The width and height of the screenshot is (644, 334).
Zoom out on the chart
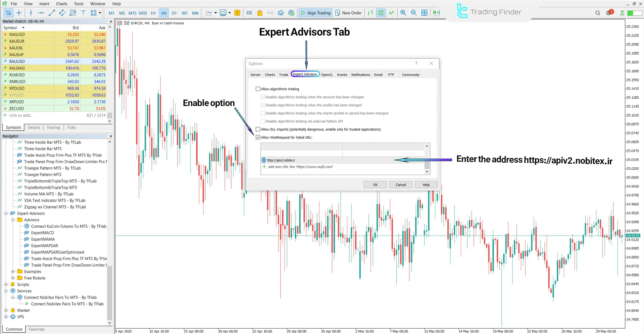coord(414,13)
